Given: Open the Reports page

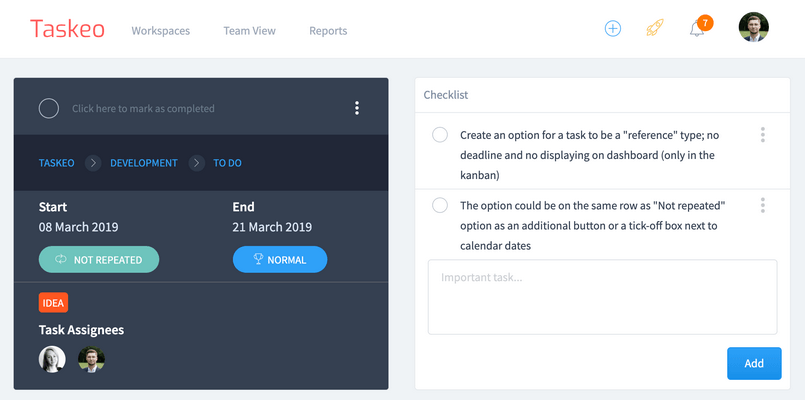Looking at the screenshot, I should [x=328, y=31].
